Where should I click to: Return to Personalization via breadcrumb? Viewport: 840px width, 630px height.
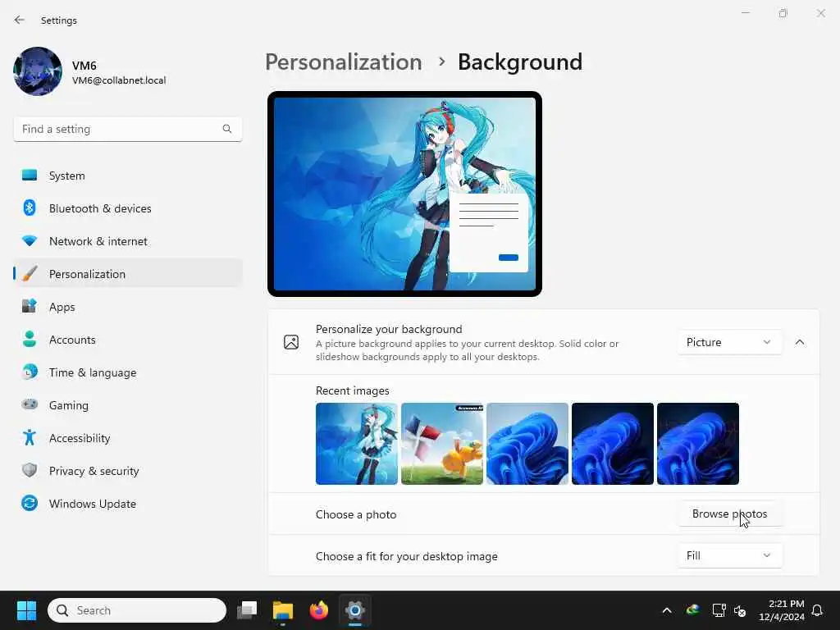(x=344, y=62)
